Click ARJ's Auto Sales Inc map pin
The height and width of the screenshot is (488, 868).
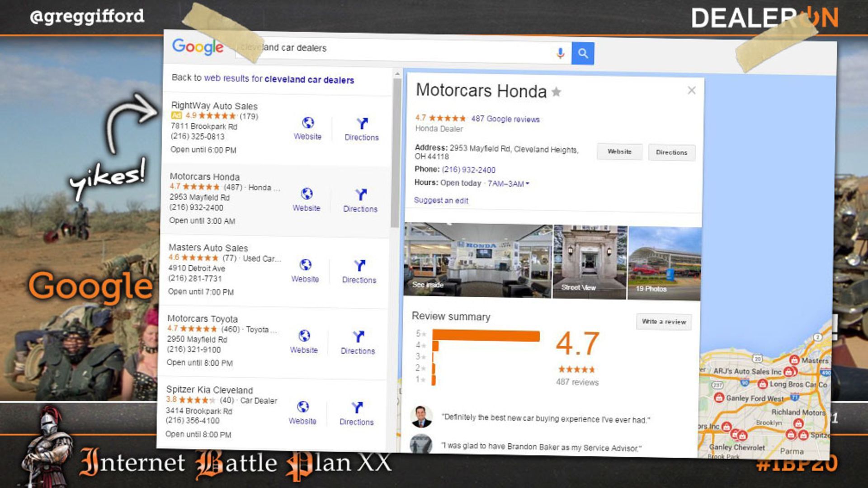pos(788,371)
